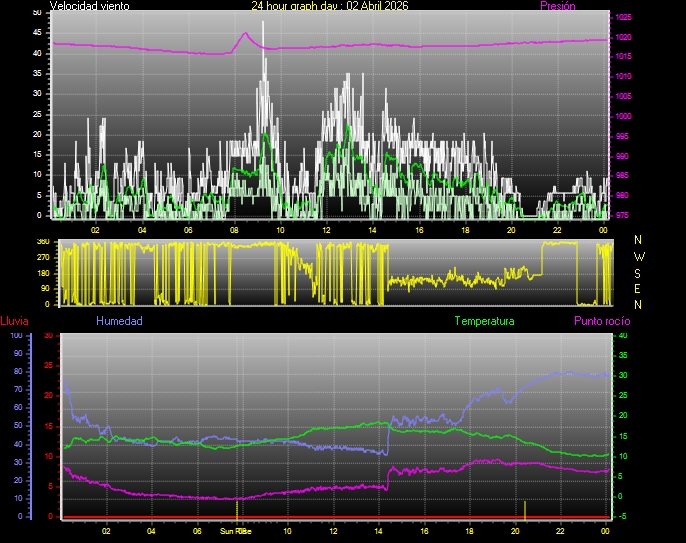The width and height of the screenshot is (686, 543).
Task: Click the red 'Lluvia' axis label
Action: pos(14,321)
